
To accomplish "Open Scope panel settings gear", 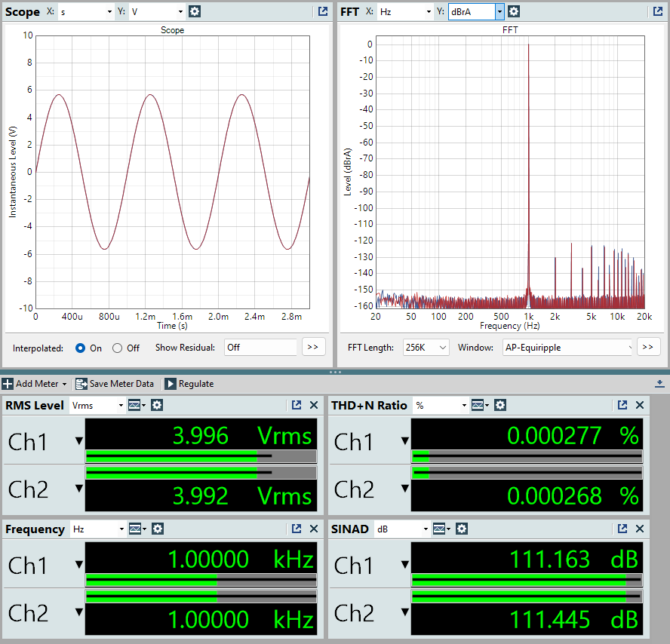I will pos(195,11).
